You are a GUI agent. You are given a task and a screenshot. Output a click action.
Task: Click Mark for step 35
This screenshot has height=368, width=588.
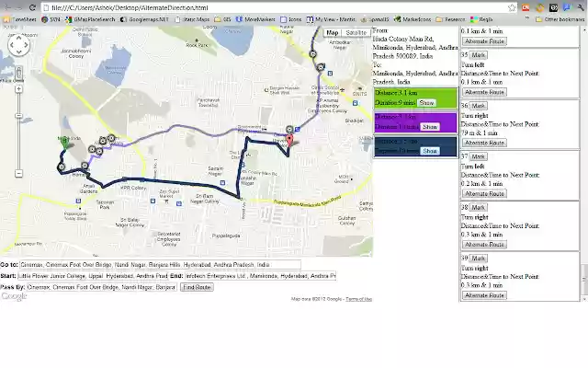click(x=478, y=55)
